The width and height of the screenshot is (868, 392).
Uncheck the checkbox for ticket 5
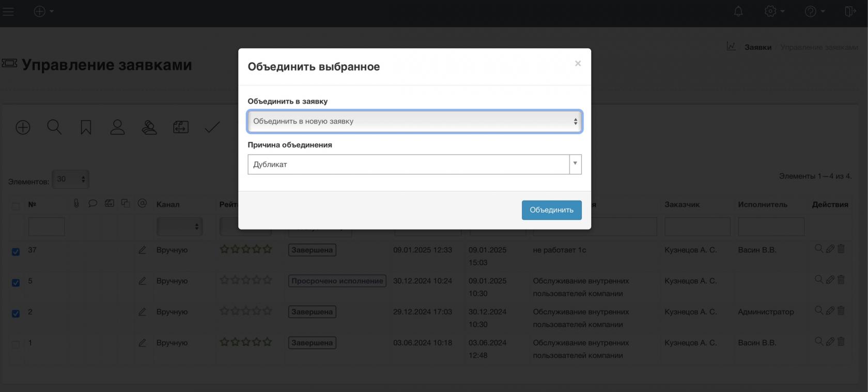click(16, 283)
